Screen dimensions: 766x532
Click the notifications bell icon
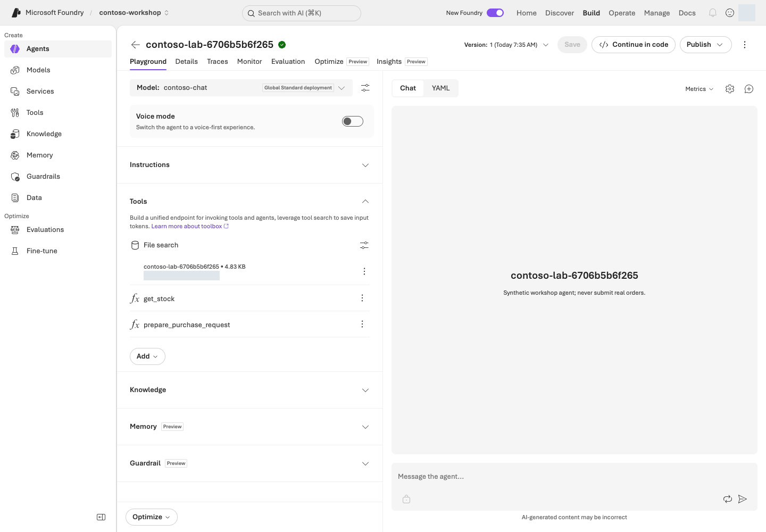pos(713,13)
